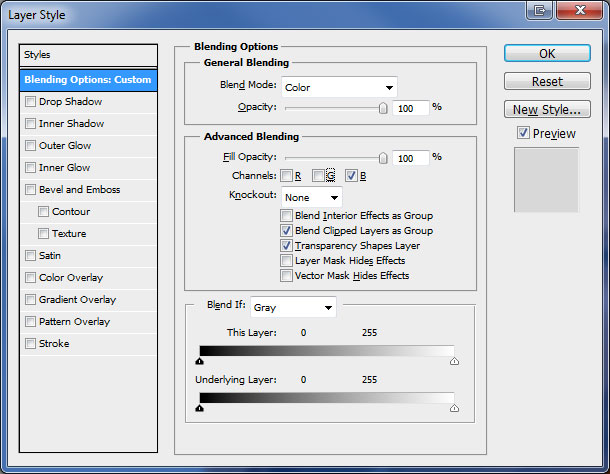Toggle the Bevel and Emboss checkbox
This screenshot has height=474, width=610.
(x=30, y=190)
